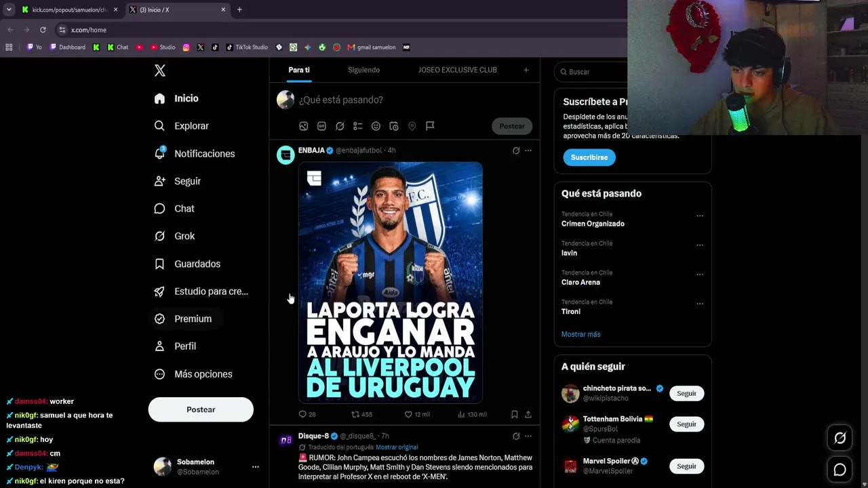
Task: Open Notificaciones in the sidebar
Action: 195,154
